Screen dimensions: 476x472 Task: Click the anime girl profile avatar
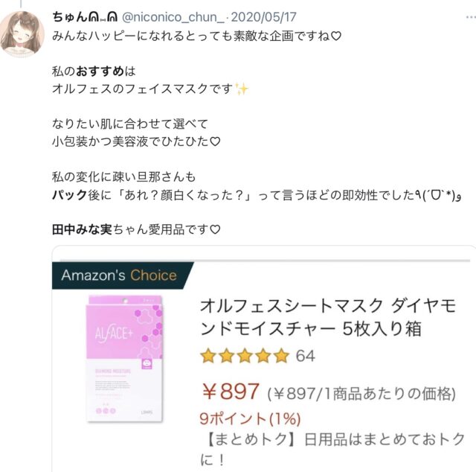(22, 34)
